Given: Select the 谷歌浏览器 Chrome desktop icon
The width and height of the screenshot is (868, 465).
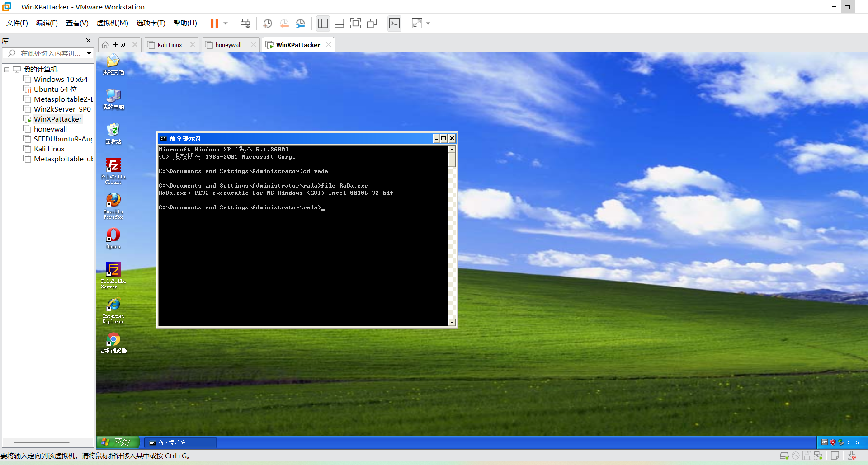Looking at the screenshot, I should pos(113,343).
